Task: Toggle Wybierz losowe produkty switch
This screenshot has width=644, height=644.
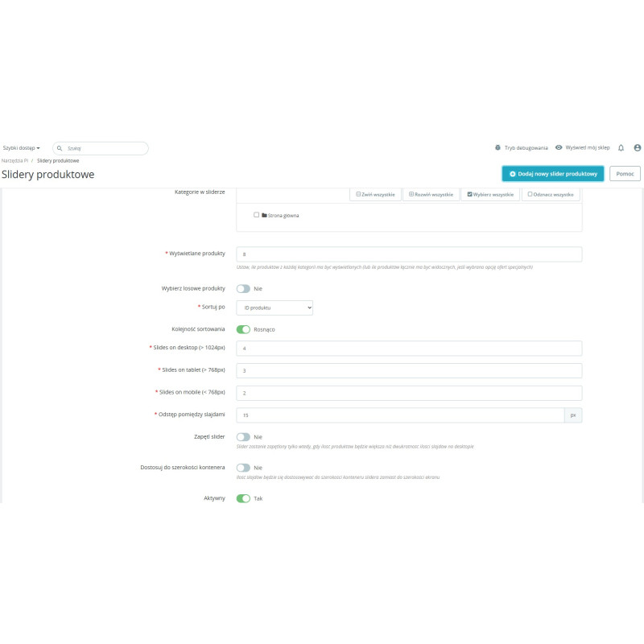Action: 242,288
